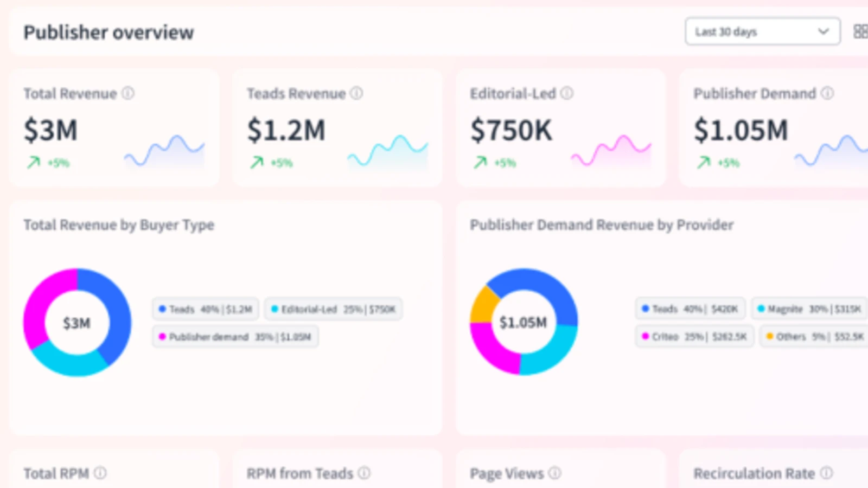Click the info icon next to RPM from Teads
The width and height of the screenshot is (868, 488).
[x=365, y=473]
